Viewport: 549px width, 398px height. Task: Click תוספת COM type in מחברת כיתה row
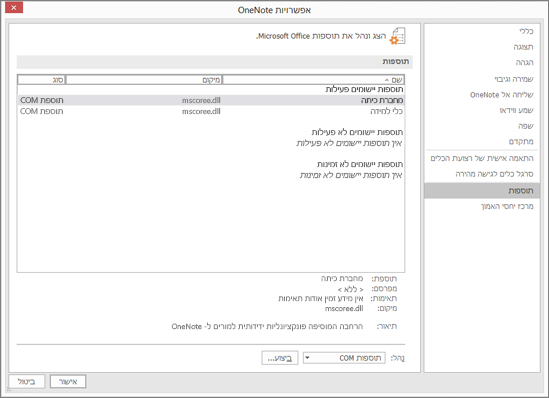42,100
